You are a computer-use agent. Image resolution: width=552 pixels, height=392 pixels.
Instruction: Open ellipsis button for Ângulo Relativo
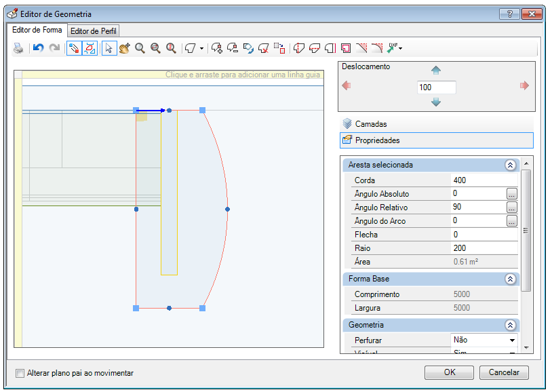[511, 207]
